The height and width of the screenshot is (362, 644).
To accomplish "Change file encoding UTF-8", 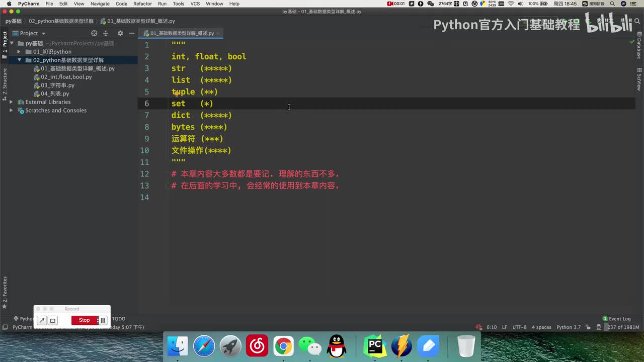I will tap(519, 327).
